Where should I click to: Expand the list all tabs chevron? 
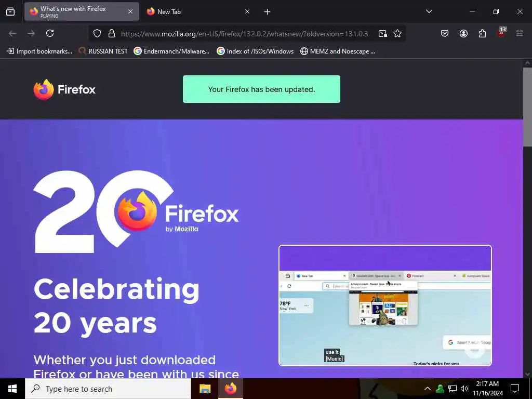[429, 11]
